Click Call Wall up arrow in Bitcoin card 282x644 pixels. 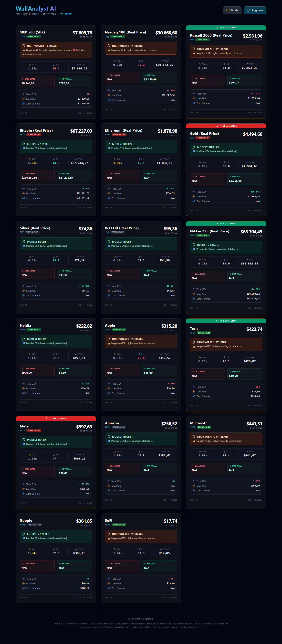point(23,174)
